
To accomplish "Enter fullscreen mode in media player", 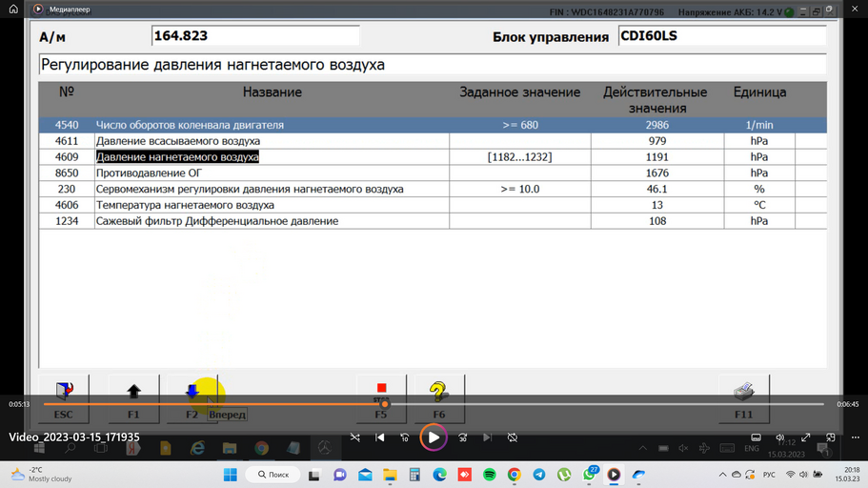I will click(x=805, y=437).
